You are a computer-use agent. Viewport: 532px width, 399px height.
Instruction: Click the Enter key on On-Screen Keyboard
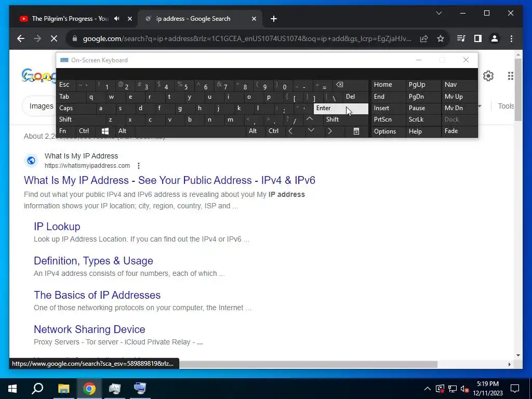tap(341, 108)
